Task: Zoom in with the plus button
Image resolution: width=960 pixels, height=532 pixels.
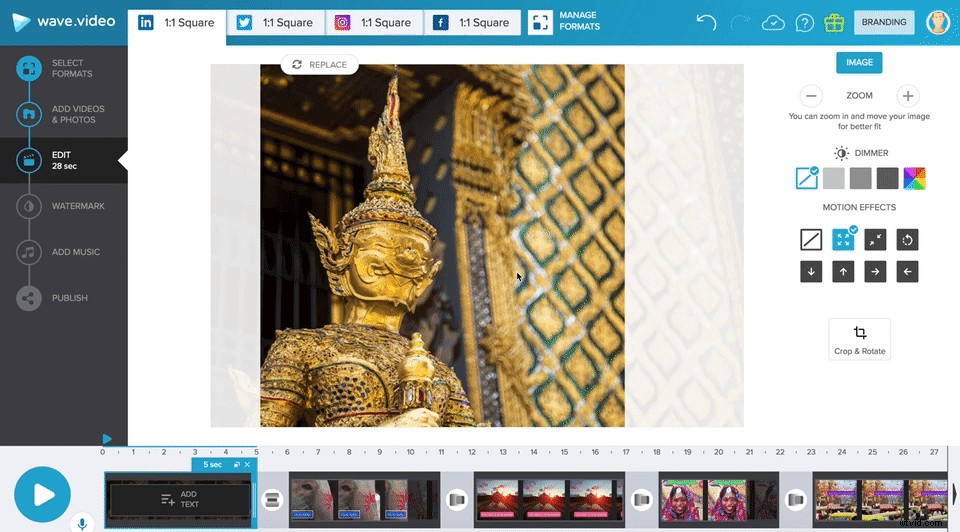Action: (x=908, y=96)
